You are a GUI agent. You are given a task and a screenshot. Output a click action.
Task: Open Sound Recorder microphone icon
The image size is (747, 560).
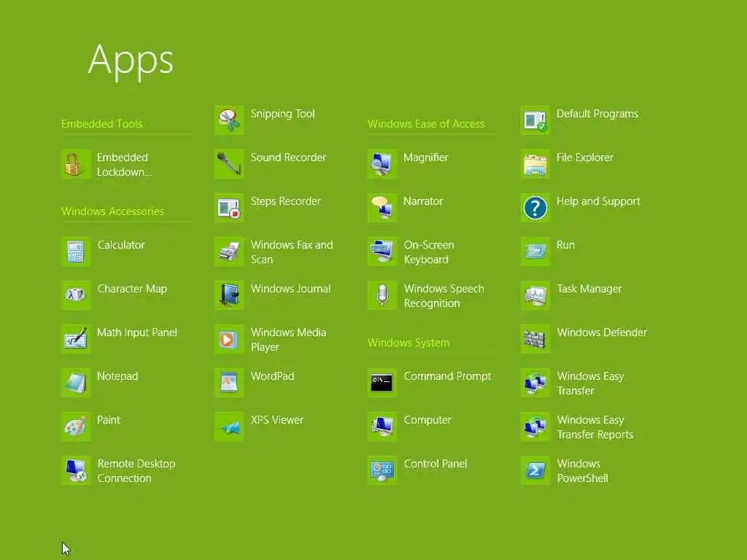(x=229, y=164)
